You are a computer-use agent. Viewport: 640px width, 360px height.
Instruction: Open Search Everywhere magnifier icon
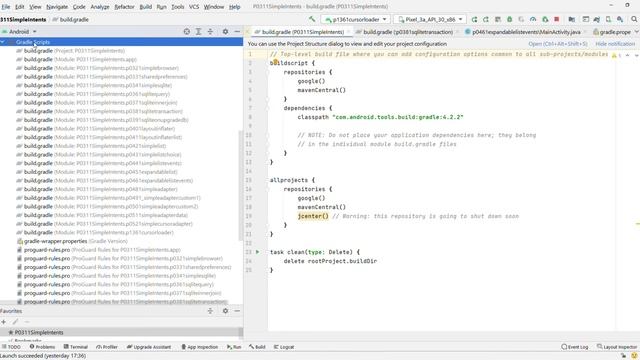(x=634, y=19)
